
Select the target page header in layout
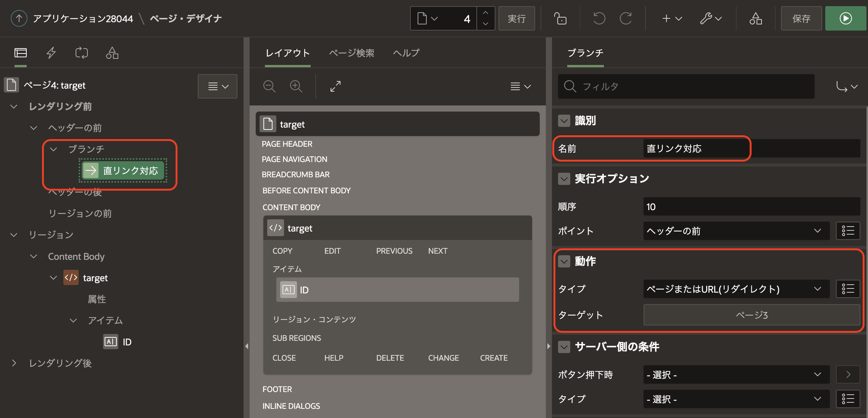(x=397, y=124)
